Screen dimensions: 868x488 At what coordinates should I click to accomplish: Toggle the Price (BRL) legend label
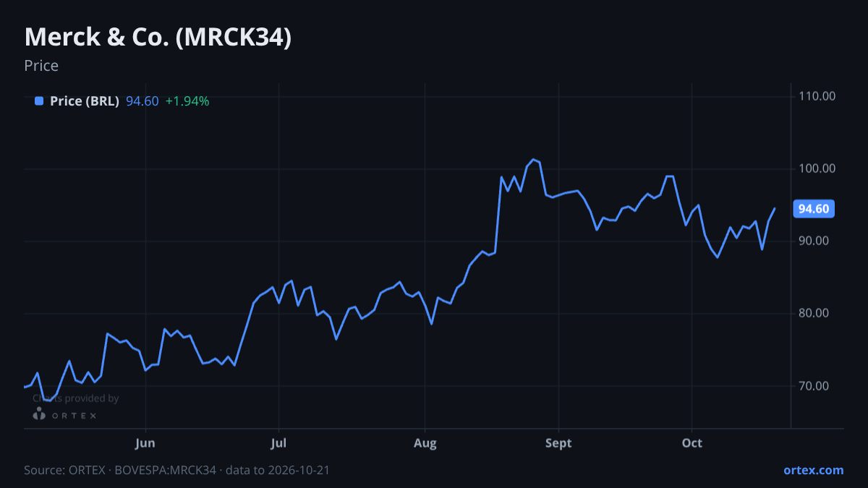85,101
